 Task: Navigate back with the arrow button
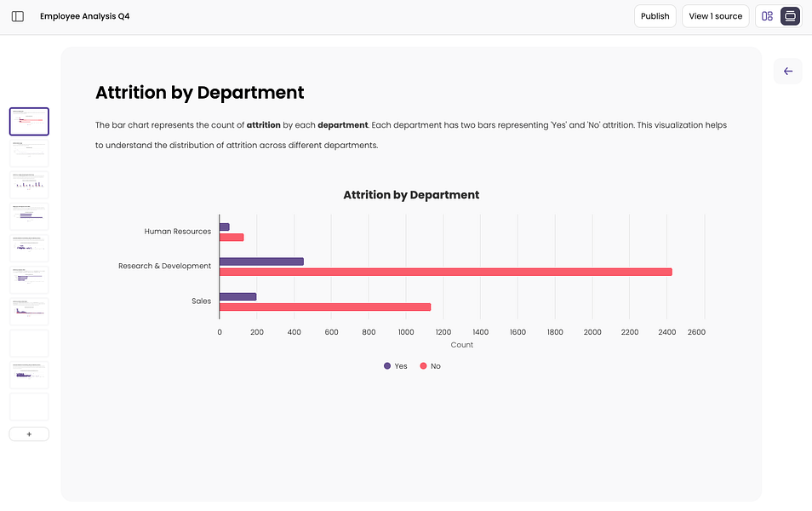[x=787, y=71]
